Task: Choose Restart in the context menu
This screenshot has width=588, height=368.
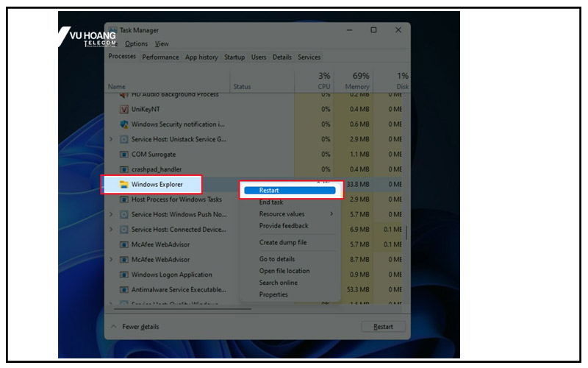Action: coord(290,191)
